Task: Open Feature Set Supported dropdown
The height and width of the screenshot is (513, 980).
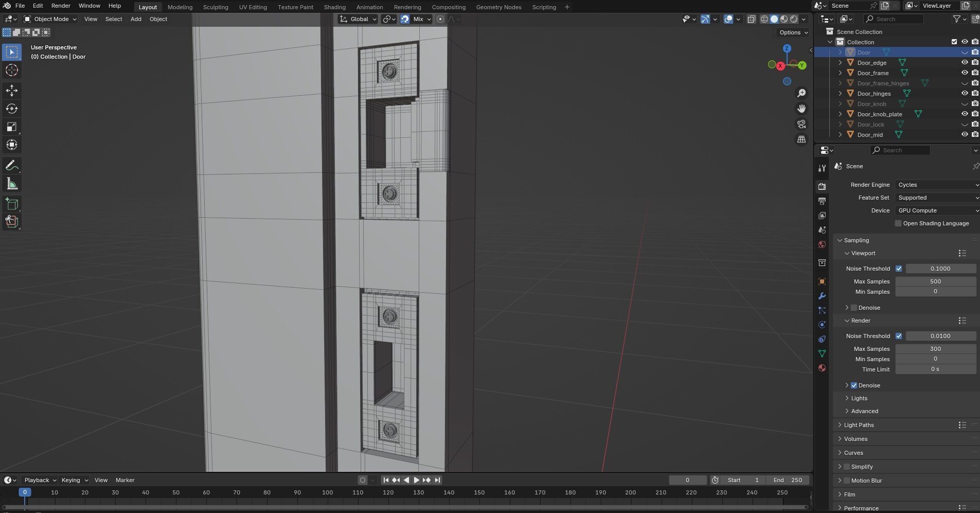Action: (x=937, y=198)
